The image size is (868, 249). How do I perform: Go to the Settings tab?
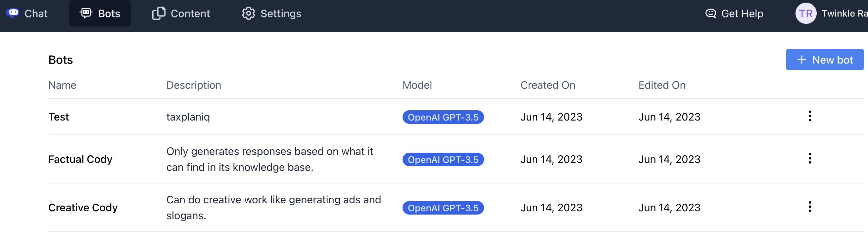click(x=271, y=13)
